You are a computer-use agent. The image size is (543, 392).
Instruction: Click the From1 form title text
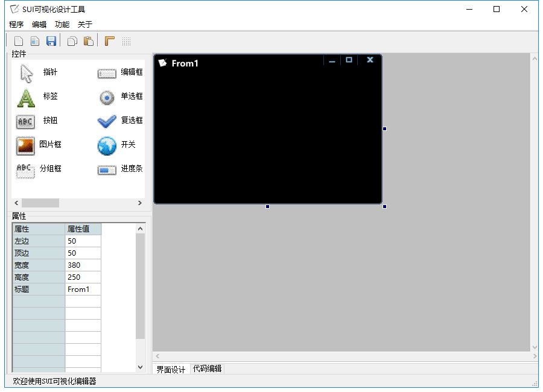(185, 63)
